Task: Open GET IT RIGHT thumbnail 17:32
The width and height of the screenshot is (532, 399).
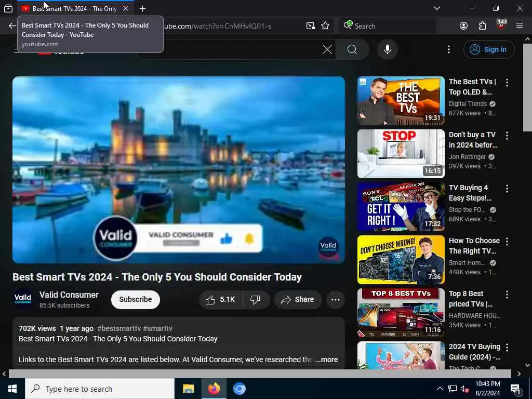Action: (401, 207)
